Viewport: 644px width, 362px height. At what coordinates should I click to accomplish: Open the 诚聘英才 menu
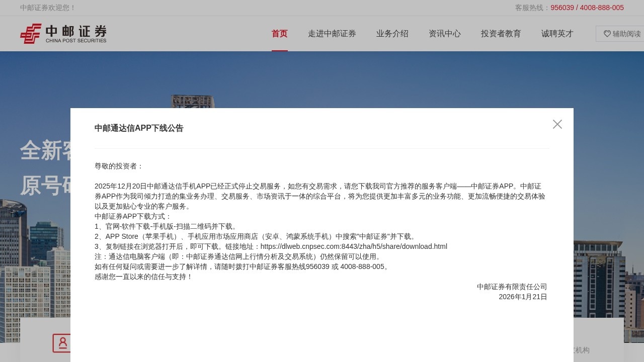click(x=557, y=34)
